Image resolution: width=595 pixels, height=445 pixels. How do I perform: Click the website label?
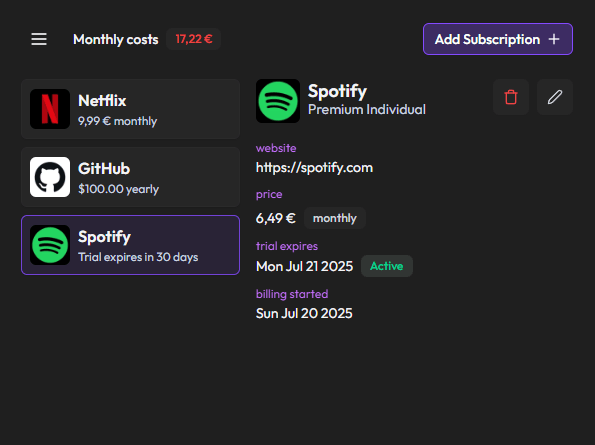(276, 148)
